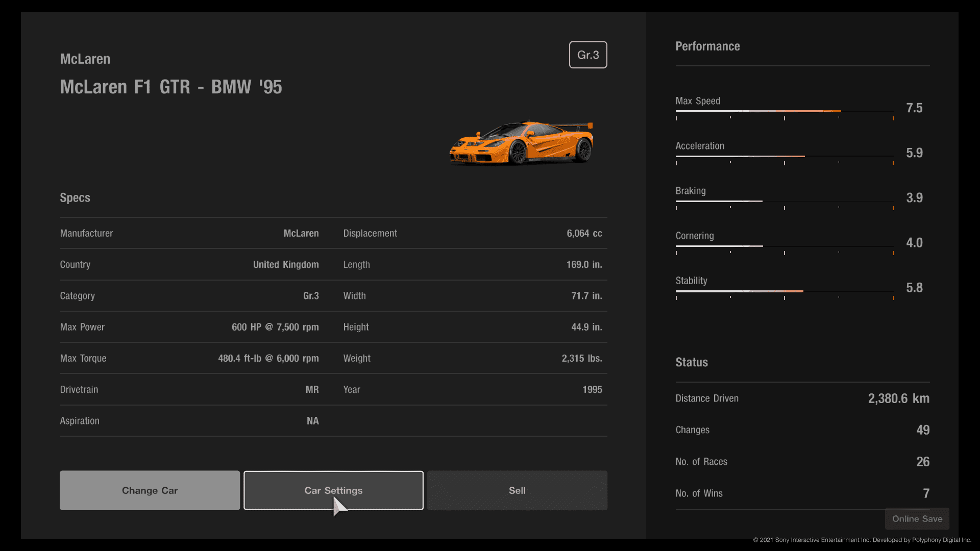Click the Acceleration value 5.9

[x=914, y=153]
